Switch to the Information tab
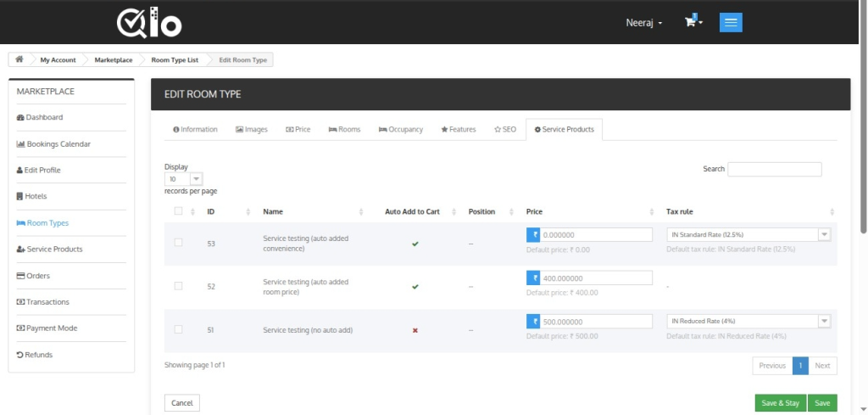The height and width of the screenshot is (415, 868). pyautogui.click(x=195, y=129)
